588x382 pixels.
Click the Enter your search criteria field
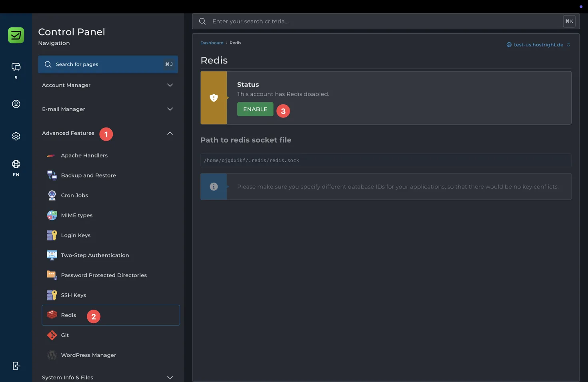tap(386, 21)
